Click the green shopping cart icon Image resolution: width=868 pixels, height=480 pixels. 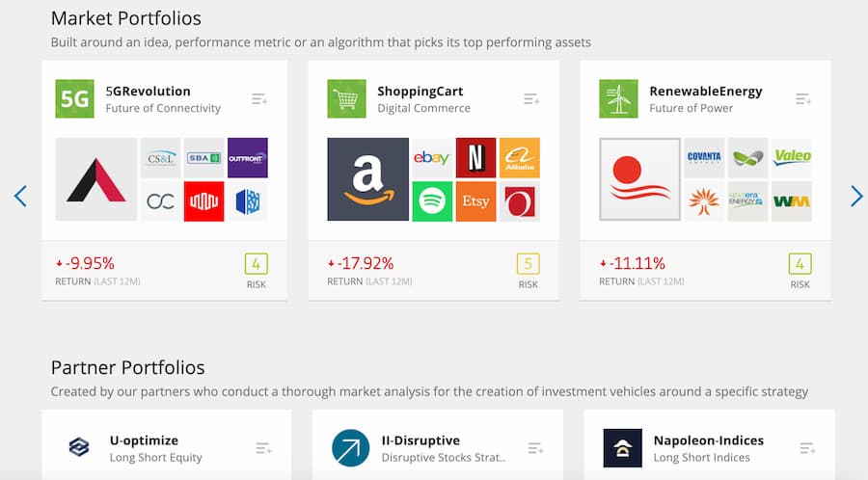tap(346, 99)
